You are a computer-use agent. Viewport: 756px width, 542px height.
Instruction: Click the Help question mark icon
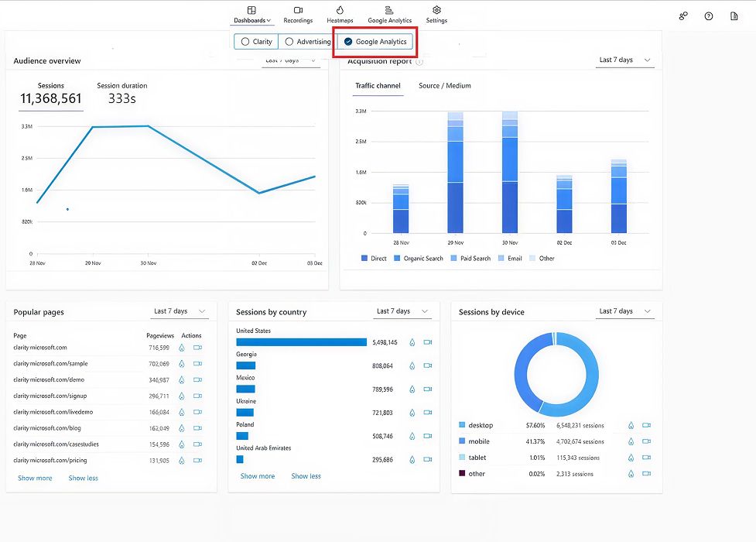(709, 15)
